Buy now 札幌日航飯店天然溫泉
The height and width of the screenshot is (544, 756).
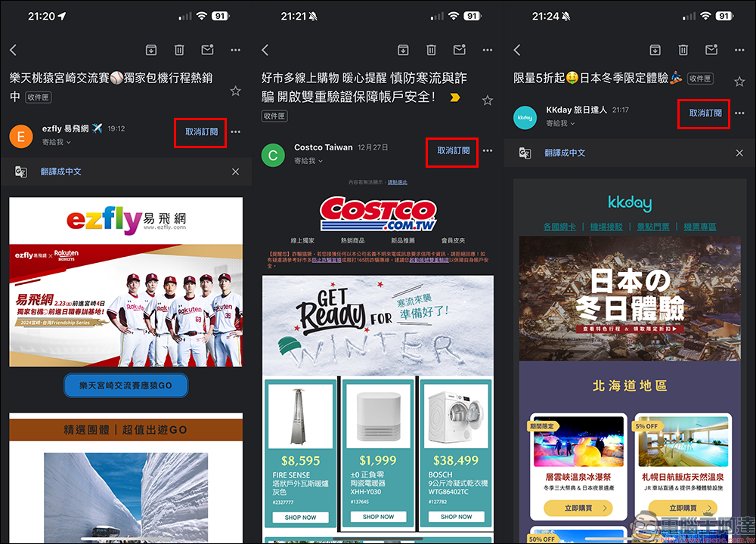[x=683, y=508]
